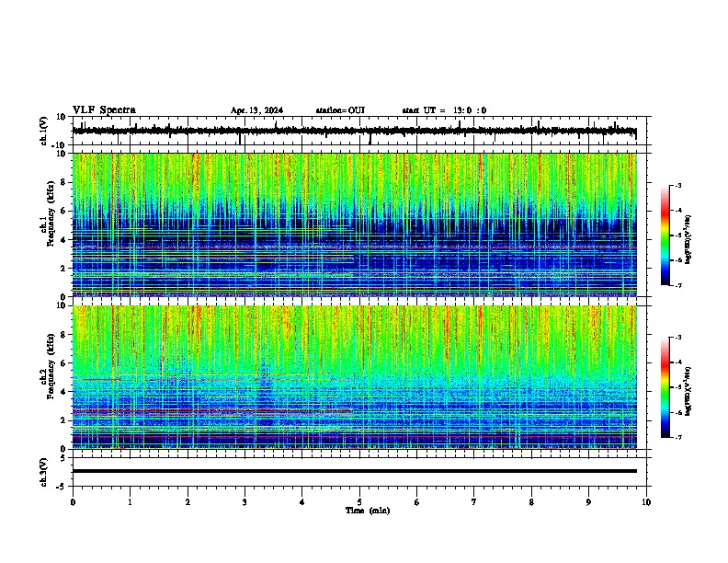This screenshot has height=563, width=728.
Task: Click the "4" kHz tick of ch.2 spectrogram
Action: pyautogui.click(x=63, y=392)
